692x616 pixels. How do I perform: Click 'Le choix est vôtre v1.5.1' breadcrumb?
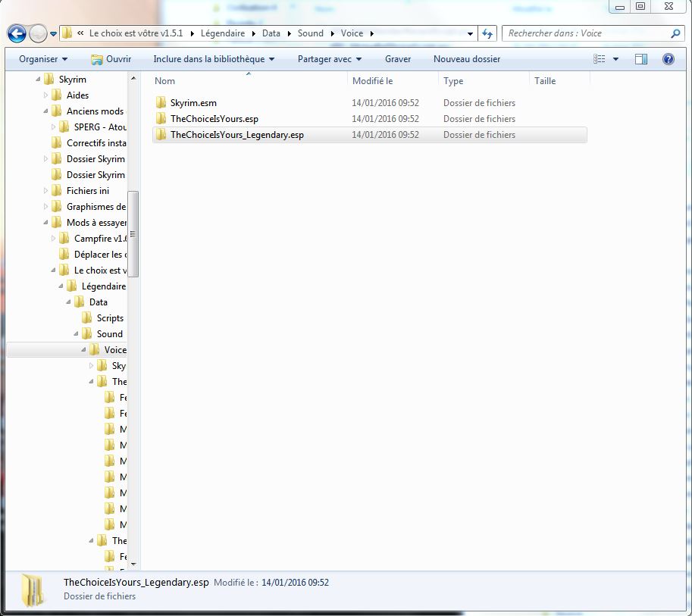point(136,33)
